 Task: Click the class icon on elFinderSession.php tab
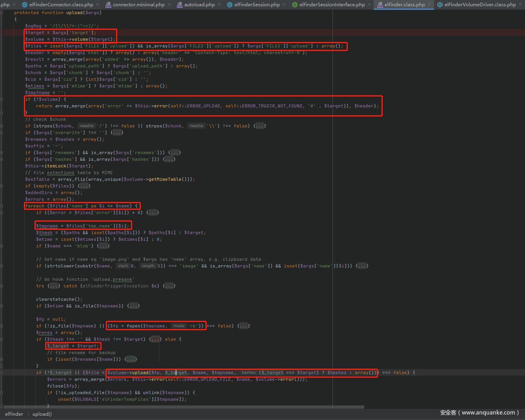click(x=230, y=5)
